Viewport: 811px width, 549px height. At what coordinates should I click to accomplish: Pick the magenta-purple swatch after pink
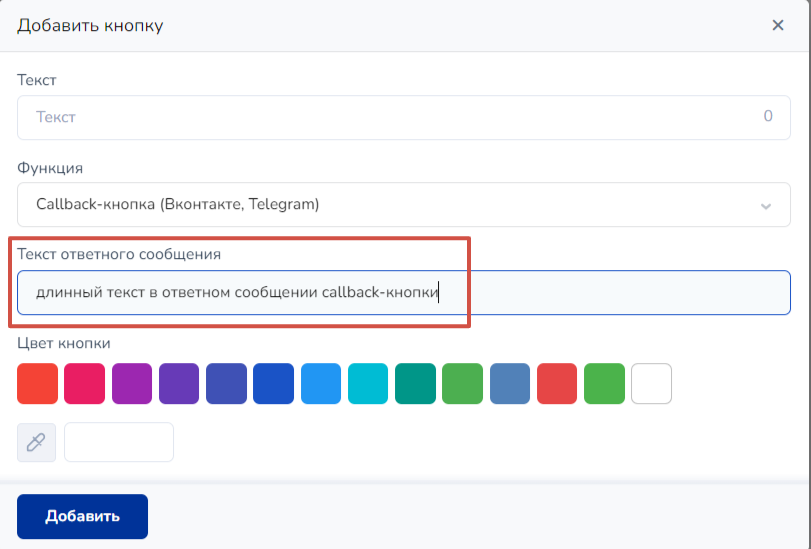pyautogui.click(x=132, y=383)
